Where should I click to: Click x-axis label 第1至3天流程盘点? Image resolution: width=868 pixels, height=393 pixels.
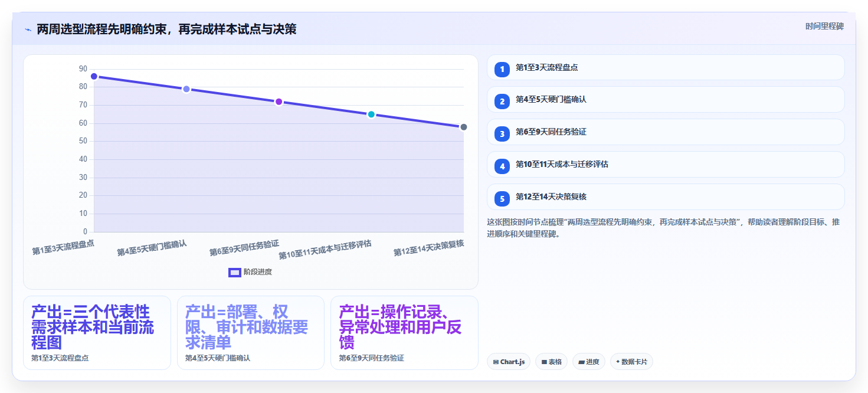[63, 247]
